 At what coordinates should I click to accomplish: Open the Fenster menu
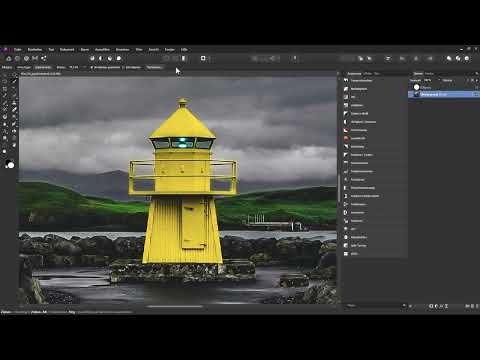tap(170, 49)
